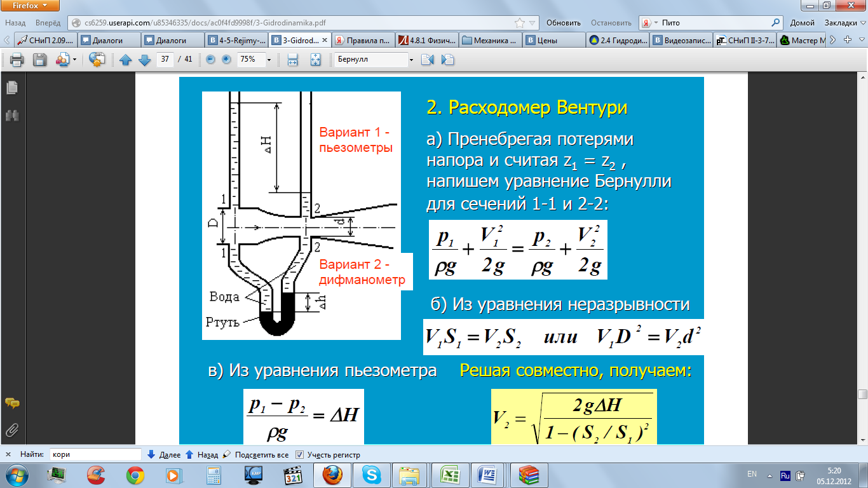Switch to the 2.4 Гидроди... tab

[618, 40]
